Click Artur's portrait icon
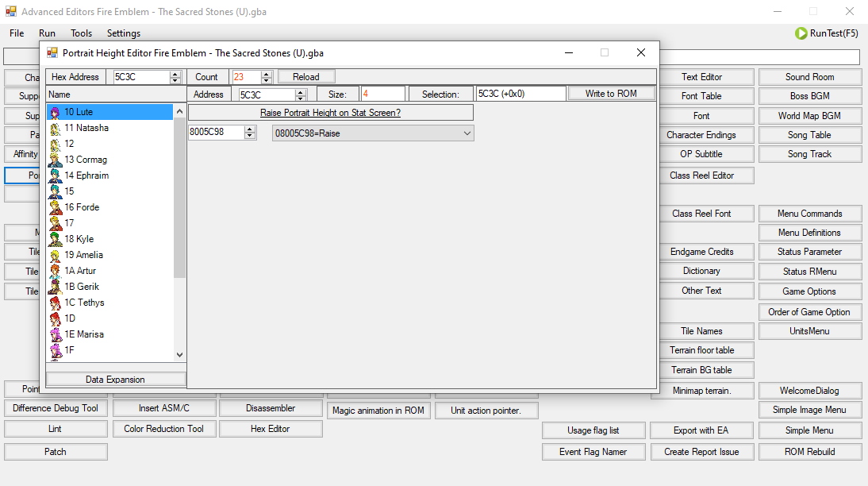This screenshot has width=868, height=486. point(55,271)
